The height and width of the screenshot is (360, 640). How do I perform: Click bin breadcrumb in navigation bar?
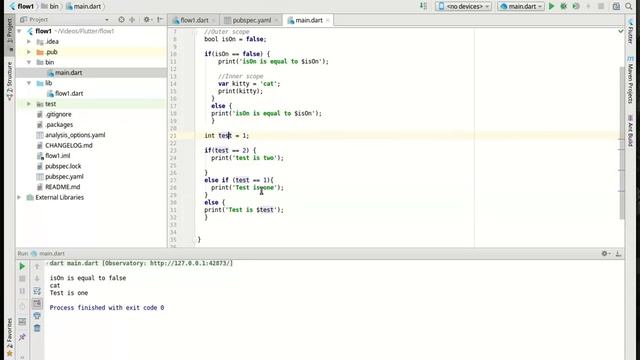click(50, 6)
